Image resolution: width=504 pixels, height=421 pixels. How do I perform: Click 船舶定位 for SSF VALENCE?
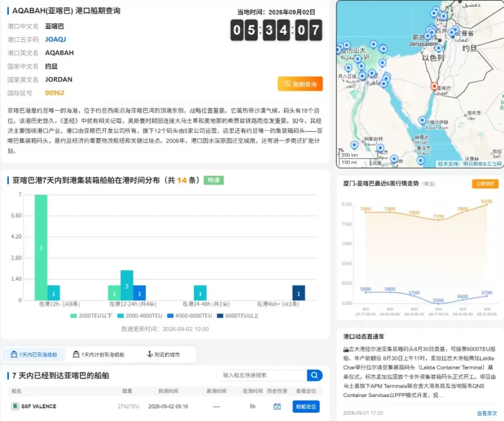pyautogui.click(x=306, y=407)
